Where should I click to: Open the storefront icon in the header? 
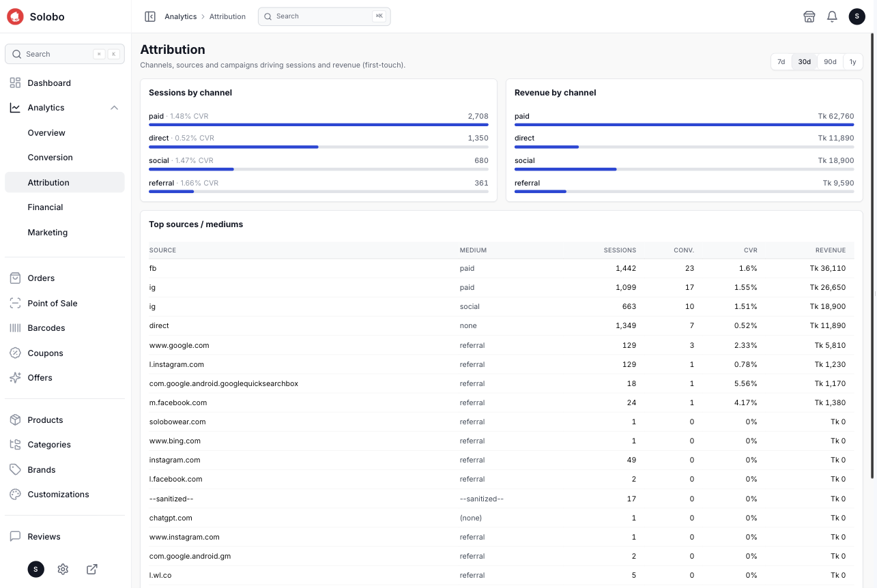click(809, 16)
